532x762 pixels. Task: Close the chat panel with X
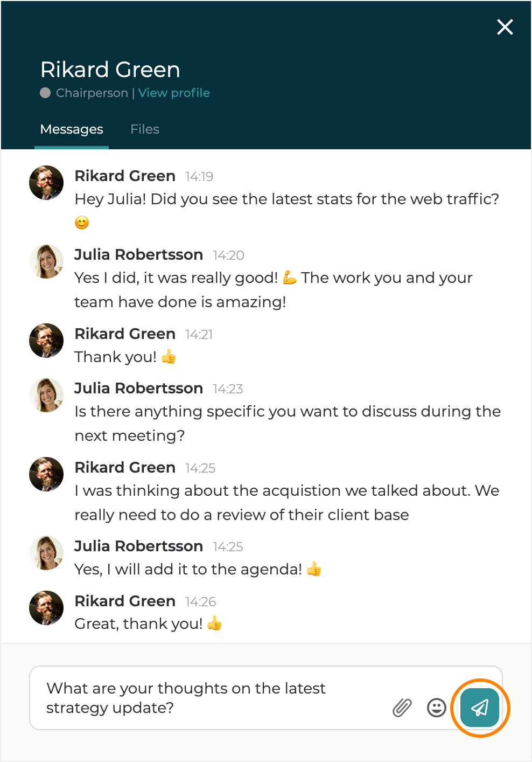coord(505,27)
